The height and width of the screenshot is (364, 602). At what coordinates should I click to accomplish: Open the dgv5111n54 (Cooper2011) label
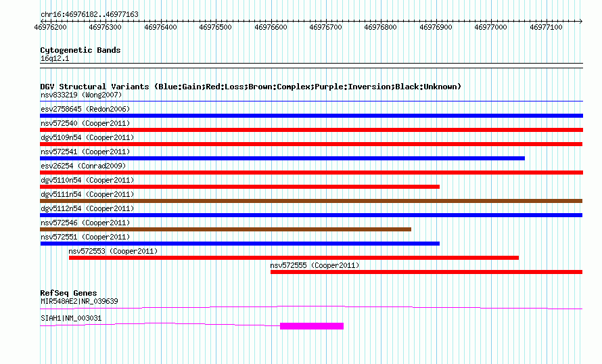coord(87,194)
